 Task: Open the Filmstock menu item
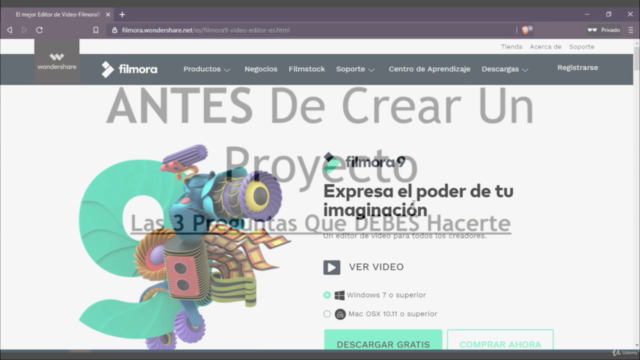(307, 69)
